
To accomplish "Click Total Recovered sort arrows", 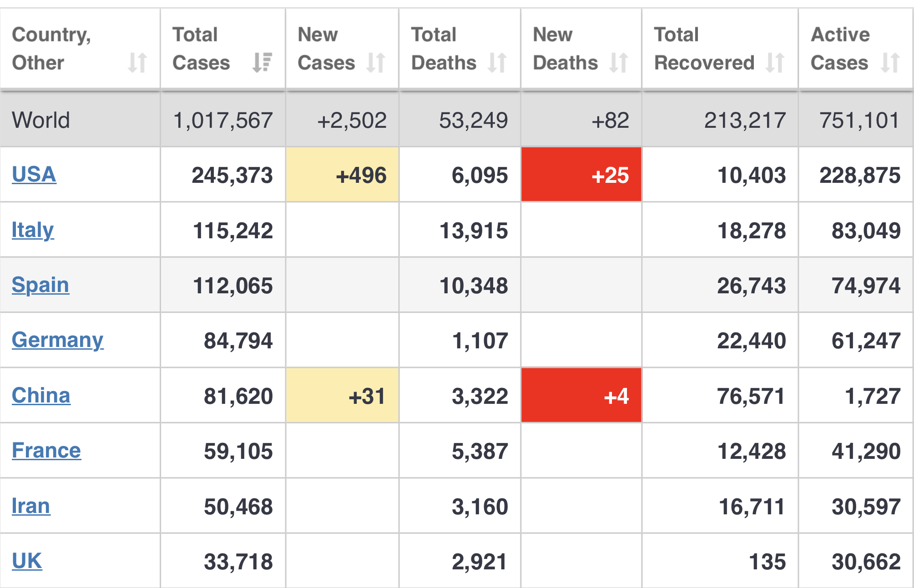I will coord(775,63).
